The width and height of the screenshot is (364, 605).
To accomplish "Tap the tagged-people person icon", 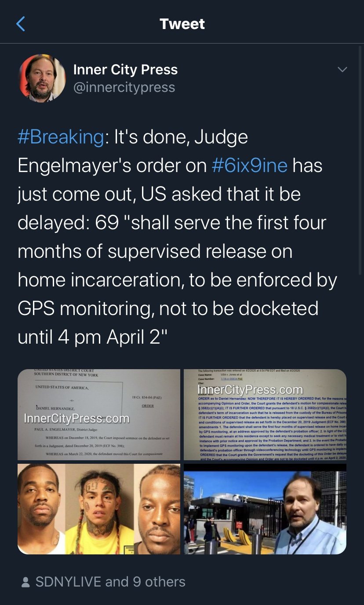I will (x=26, y=582).
